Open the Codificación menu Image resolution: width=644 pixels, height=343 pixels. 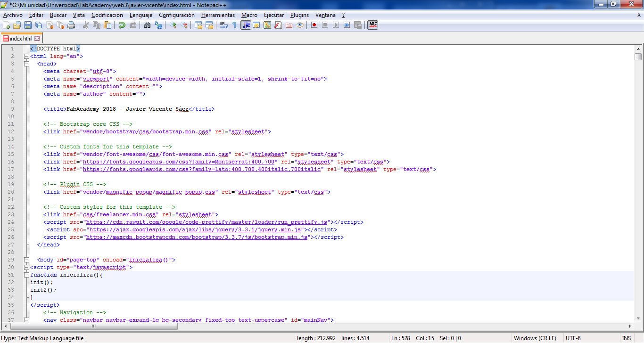(107, 15)
